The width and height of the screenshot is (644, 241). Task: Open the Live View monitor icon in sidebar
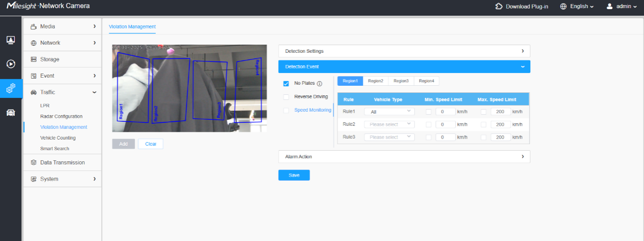(11, 40)
